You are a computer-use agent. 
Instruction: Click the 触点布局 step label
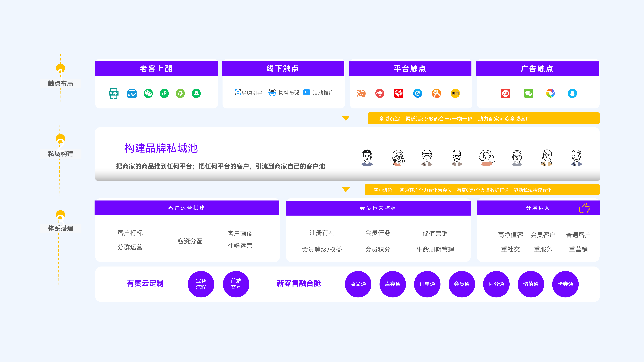point(60,84)
